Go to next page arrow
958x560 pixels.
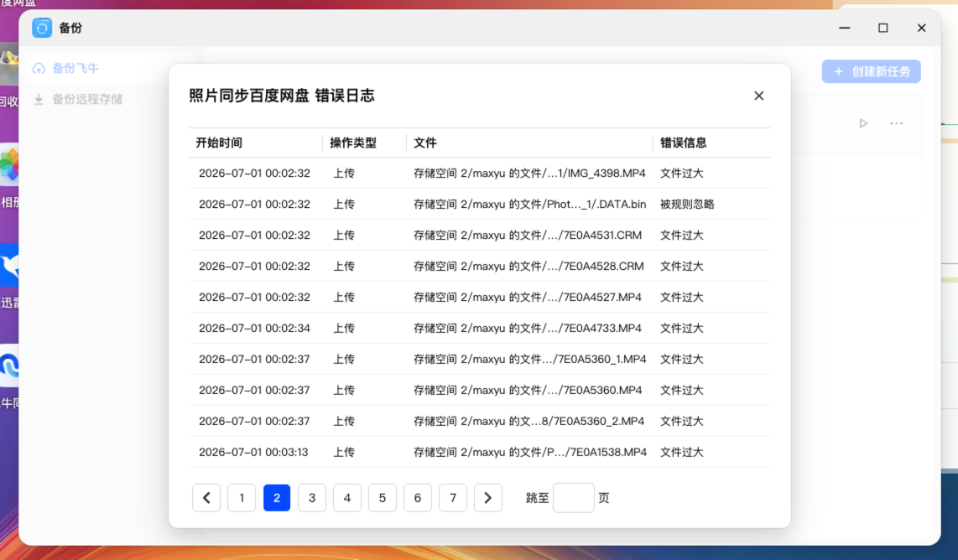click(x=487, y=498)
